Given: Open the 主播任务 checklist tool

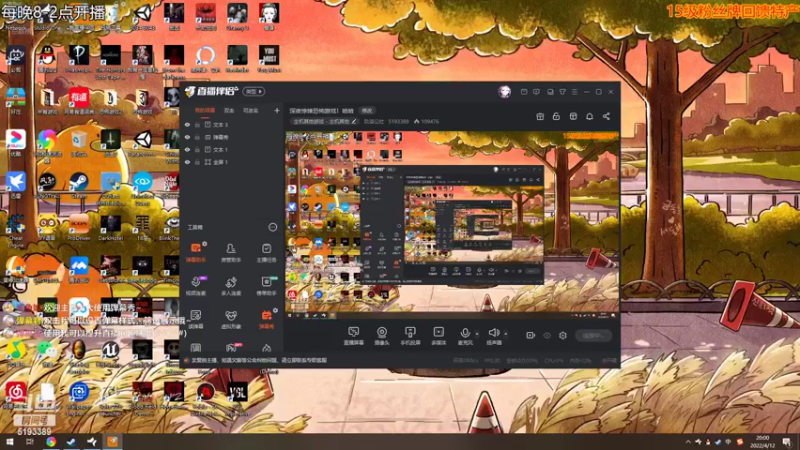Looking at the screenshot, I should point(266,252).
